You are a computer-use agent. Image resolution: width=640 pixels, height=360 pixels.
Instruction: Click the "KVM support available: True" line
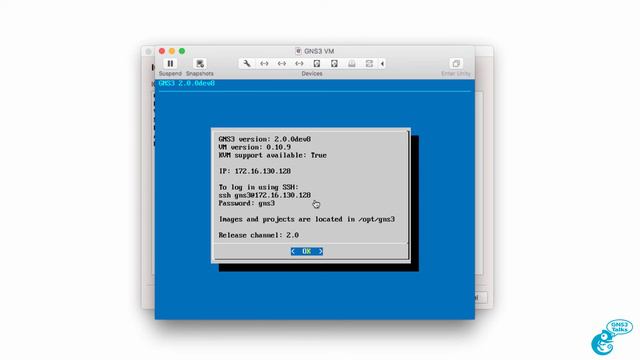(x=273, y=155)
